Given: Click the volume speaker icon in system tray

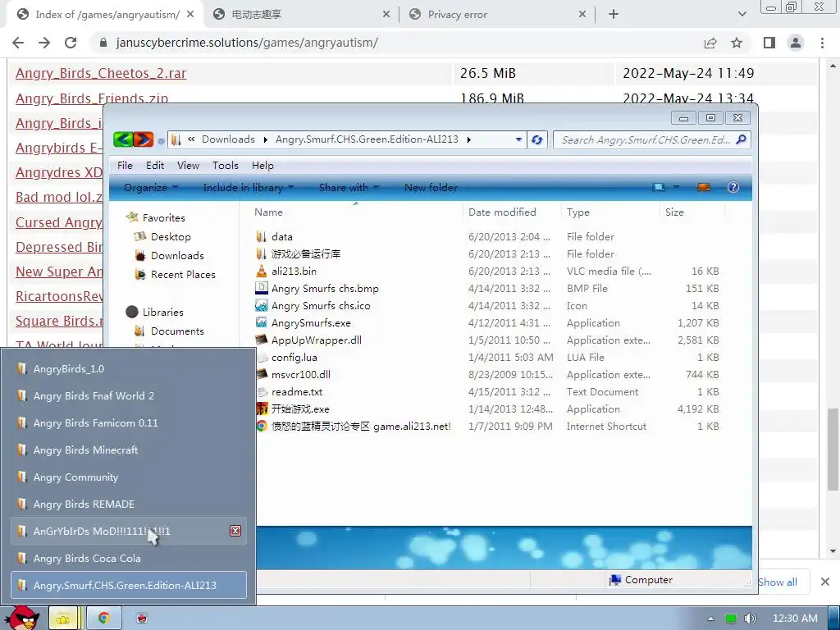Looking at the screenshot, I should pos(750,619).
